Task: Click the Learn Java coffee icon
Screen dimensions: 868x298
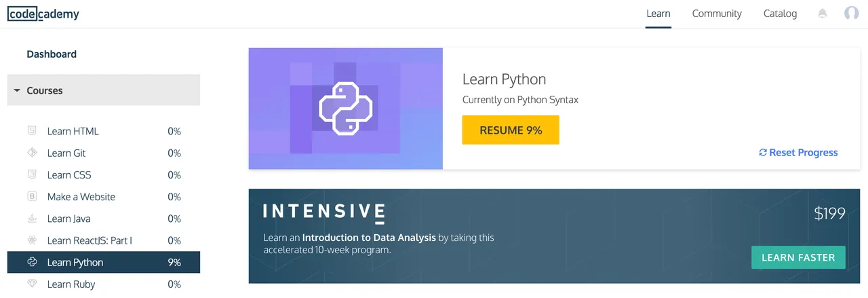Action: coord(31,219)
